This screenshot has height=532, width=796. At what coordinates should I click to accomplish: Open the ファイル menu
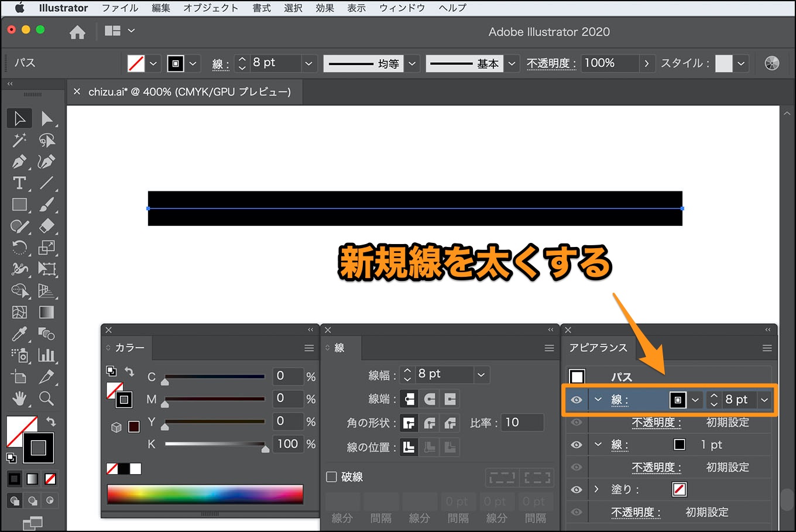point(120,8)
